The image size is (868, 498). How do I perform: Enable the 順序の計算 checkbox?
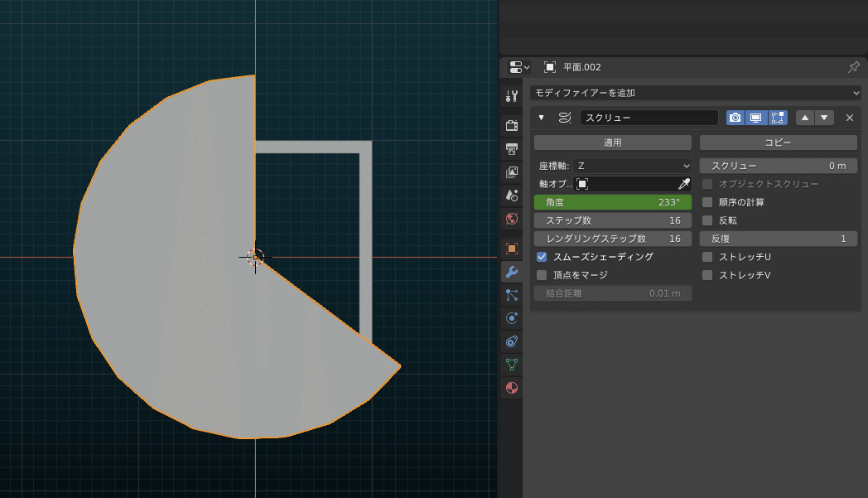[x=706, y=201]
